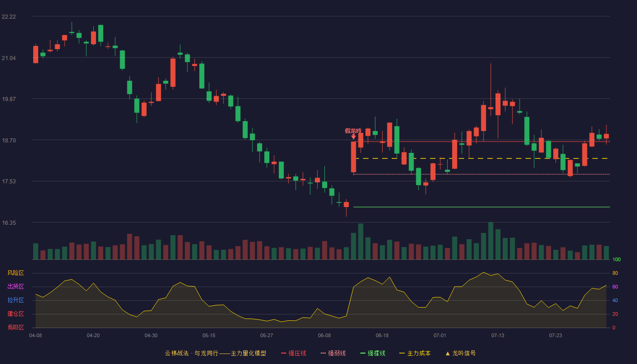Select the pink dotted 强弱线 line on chart
Screen dimensions: 637x364
481,174
